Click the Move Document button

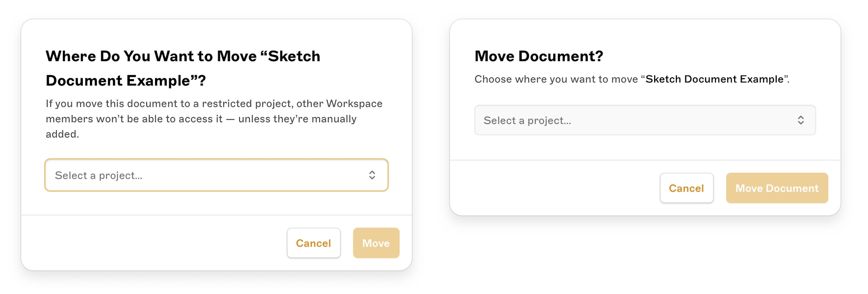(x=777, y=188)
